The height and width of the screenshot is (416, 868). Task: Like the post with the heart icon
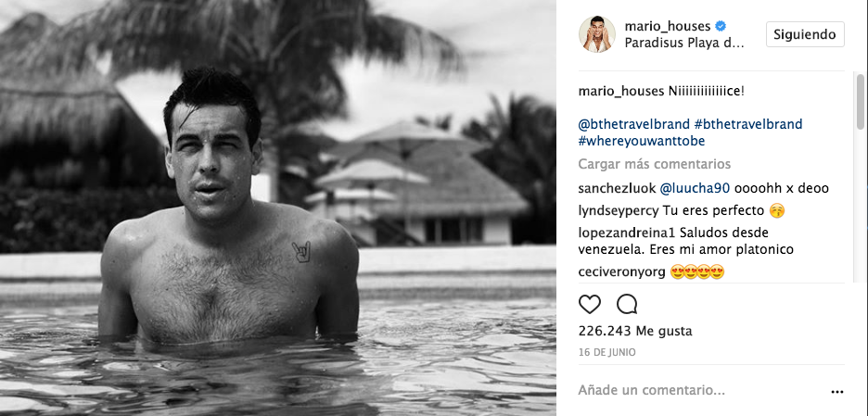[590, 304]
